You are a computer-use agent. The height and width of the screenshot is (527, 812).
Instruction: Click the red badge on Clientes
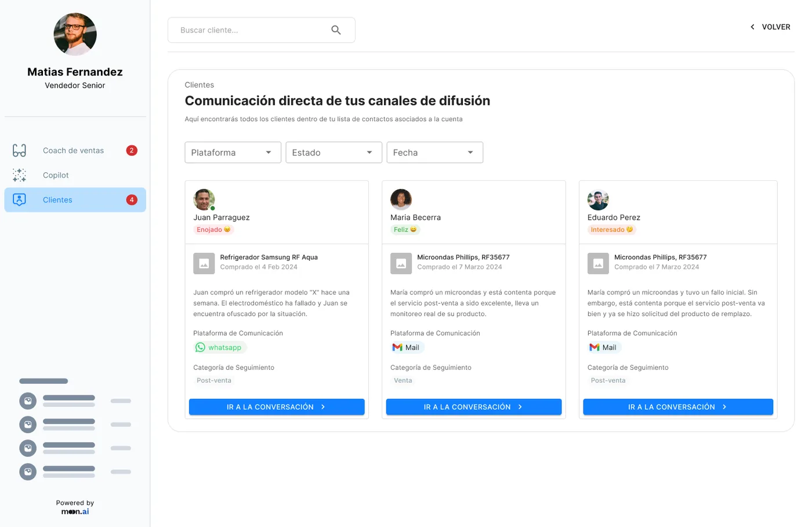[x=132, y=200]
